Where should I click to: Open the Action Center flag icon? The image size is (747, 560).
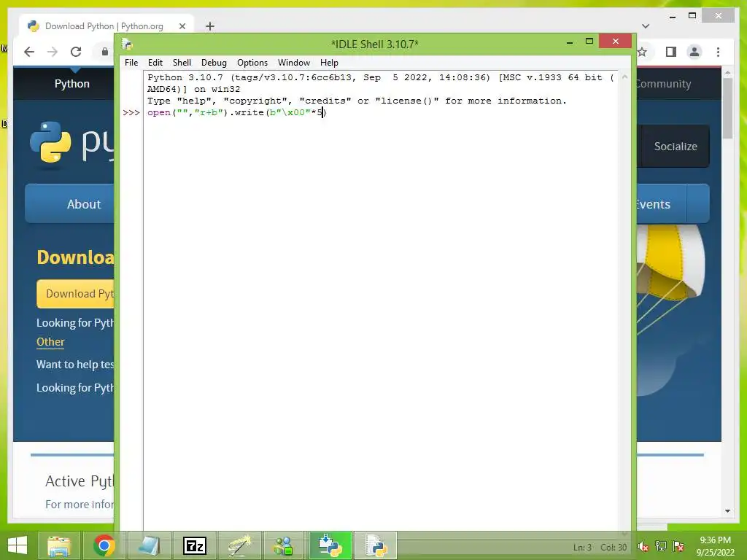click(678, 547)
